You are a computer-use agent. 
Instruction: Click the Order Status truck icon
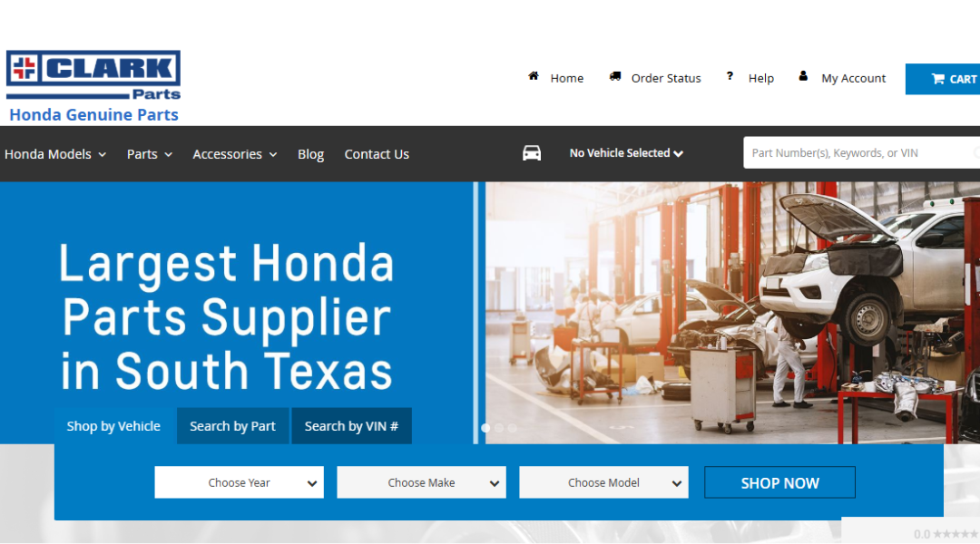tap(615, 76)
